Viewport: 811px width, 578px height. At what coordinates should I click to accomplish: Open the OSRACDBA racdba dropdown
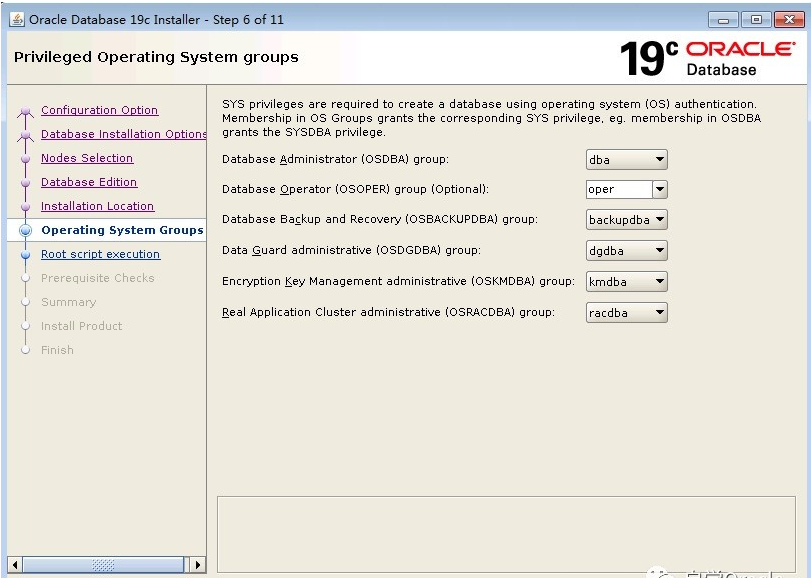[626, 313]
